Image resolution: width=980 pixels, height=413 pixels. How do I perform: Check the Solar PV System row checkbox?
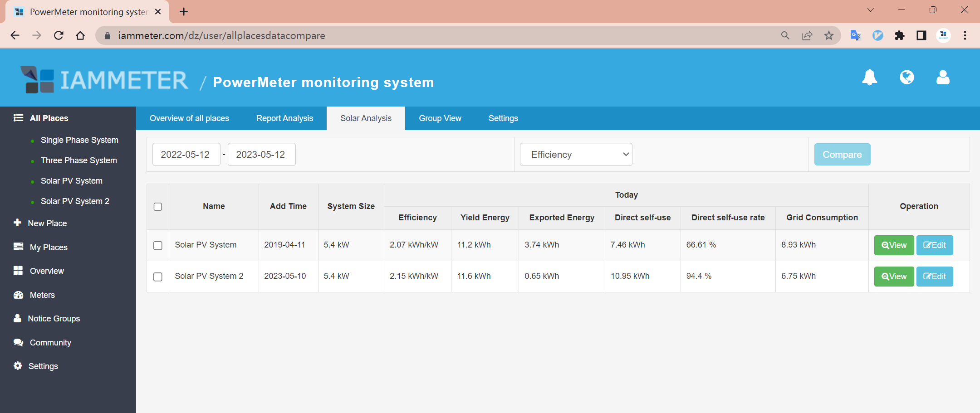pyautogui.click(x=158, y=245)
